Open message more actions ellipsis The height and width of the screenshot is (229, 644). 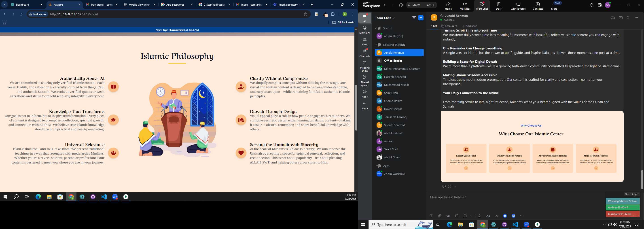tap(455, 186)
